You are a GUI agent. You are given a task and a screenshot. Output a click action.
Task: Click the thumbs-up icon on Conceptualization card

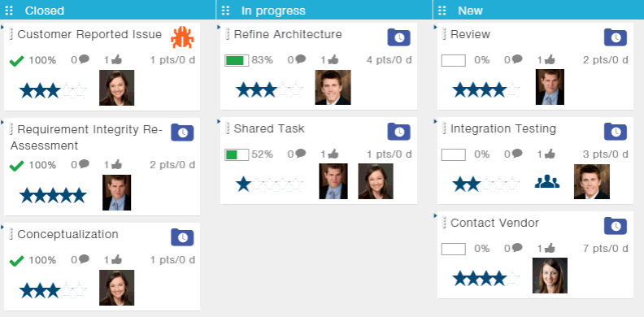[116, 260]
